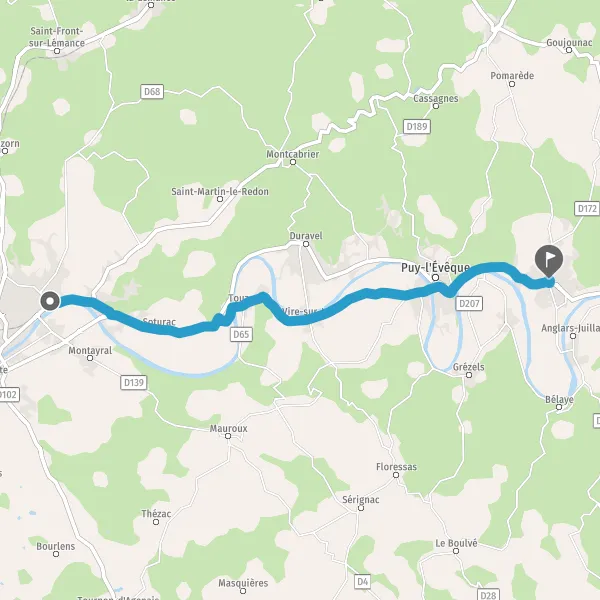The image size is (600, 600).
Task: Click the route start circle marker
Action: click(x=50, y=301)
